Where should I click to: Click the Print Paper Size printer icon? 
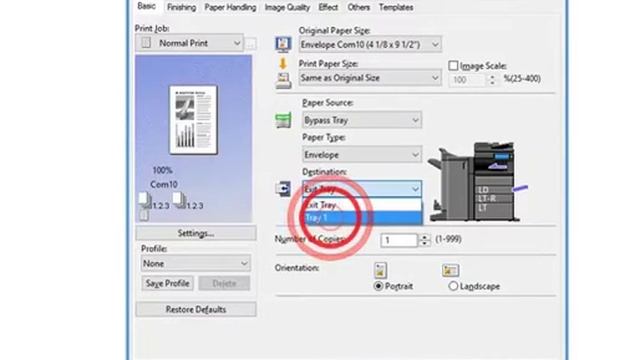[x=283, y=80]
